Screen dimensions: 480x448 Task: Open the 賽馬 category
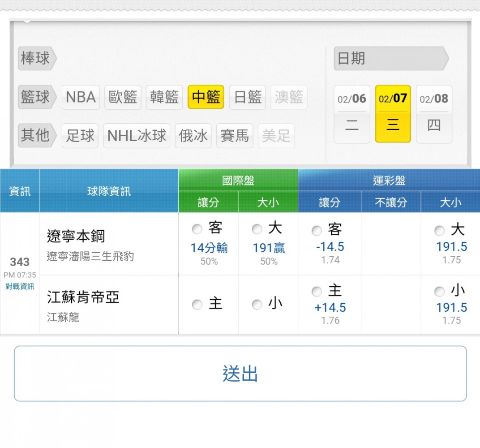tap(235, 136)
